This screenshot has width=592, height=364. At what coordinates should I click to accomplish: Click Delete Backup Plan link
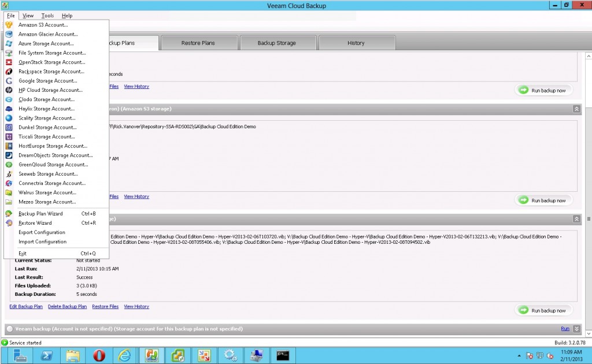(x=67, y=307)
